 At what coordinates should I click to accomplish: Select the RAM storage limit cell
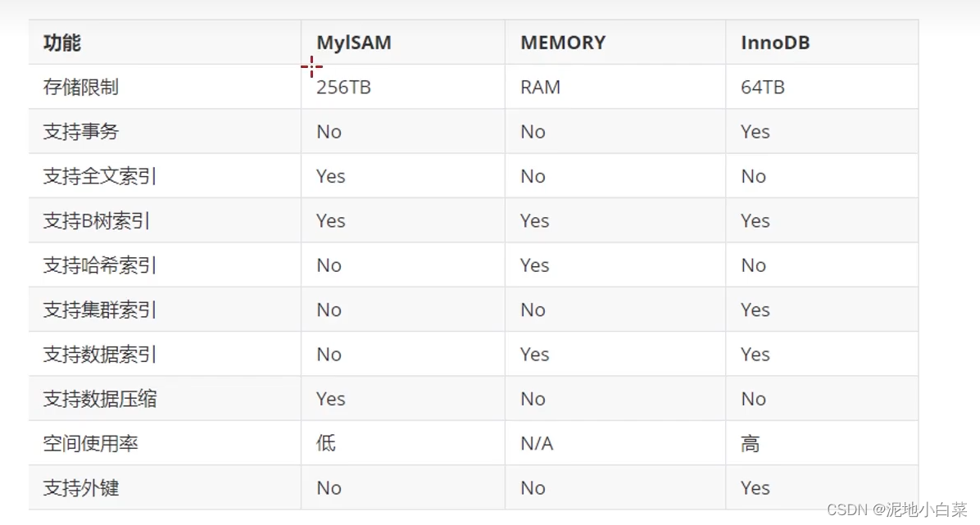click(541, 87)
